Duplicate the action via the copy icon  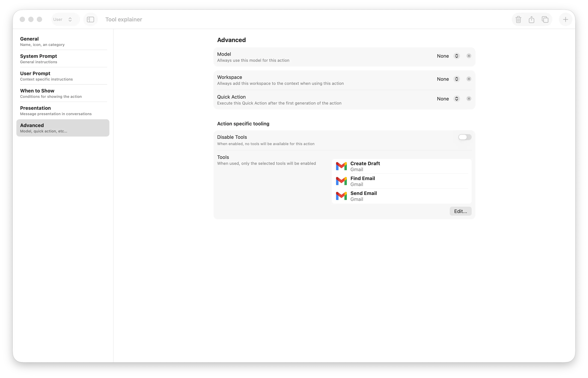click(545, 19)
